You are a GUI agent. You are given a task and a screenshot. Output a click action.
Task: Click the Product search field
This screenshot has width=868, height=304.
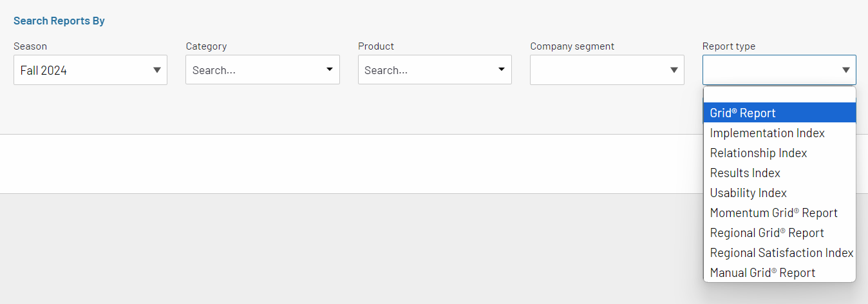pyautogui.click(x=435, y=70)
